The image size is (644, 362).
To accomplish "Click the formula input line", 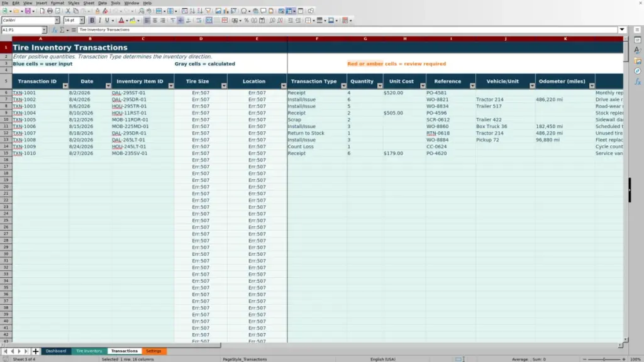I will (x=347, y=30).
